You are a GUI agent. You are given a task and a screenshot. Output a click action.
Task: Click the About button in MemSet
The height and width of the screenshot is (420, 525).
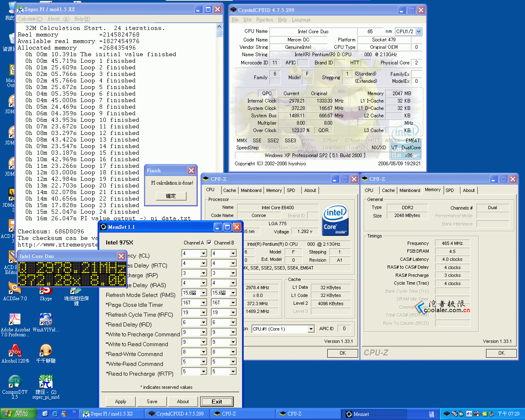point(183,402)
